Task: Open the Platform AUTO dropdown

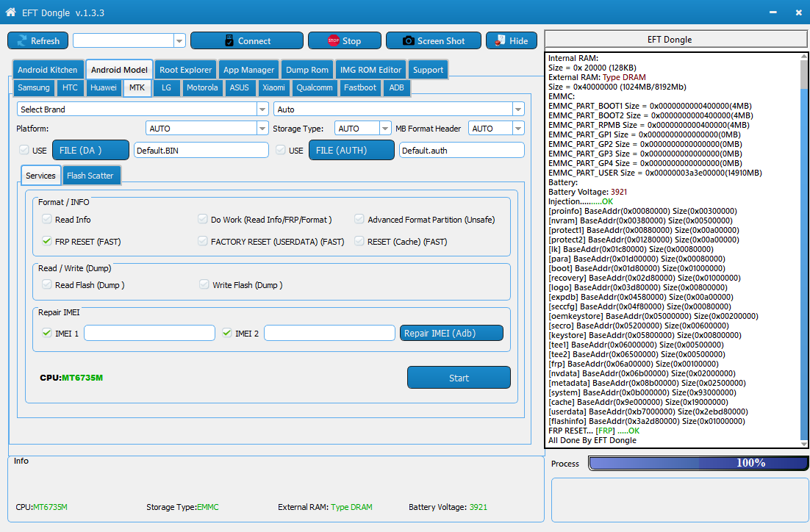Action: coord(262,129)
